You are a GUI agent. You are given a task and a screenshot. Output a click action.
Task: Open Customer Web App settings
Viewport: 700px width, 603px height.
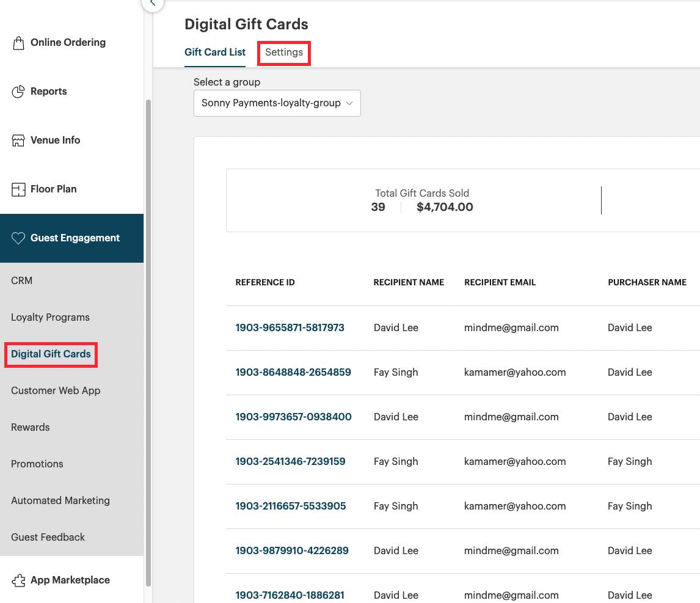56,390
